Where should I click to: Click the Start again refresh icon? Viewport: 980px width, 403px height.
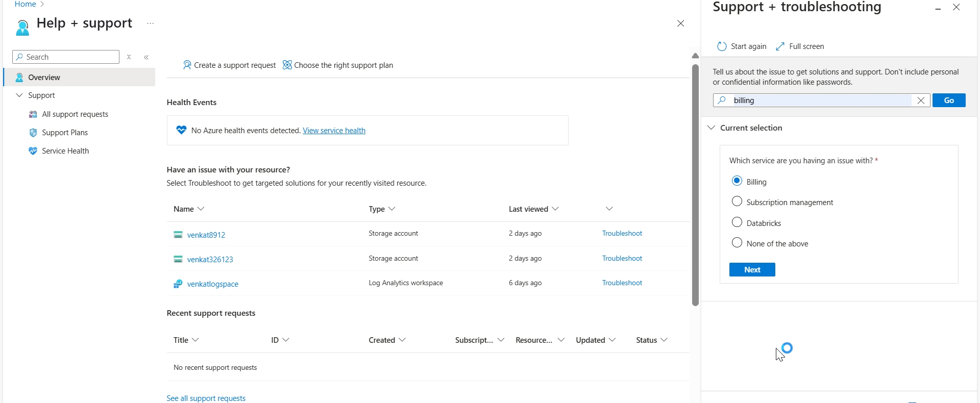point(722,46)
